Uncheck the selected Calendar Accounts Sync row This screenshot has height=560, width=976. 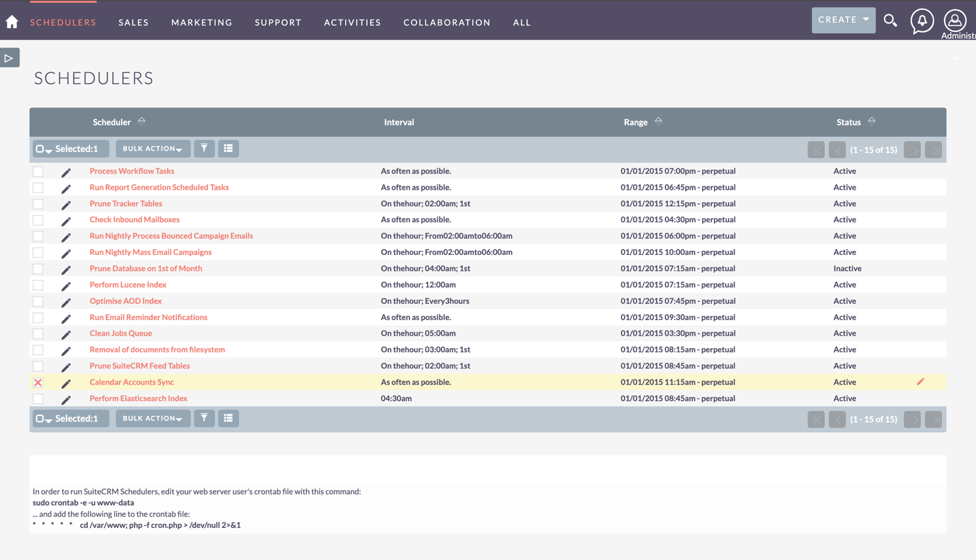38,382
